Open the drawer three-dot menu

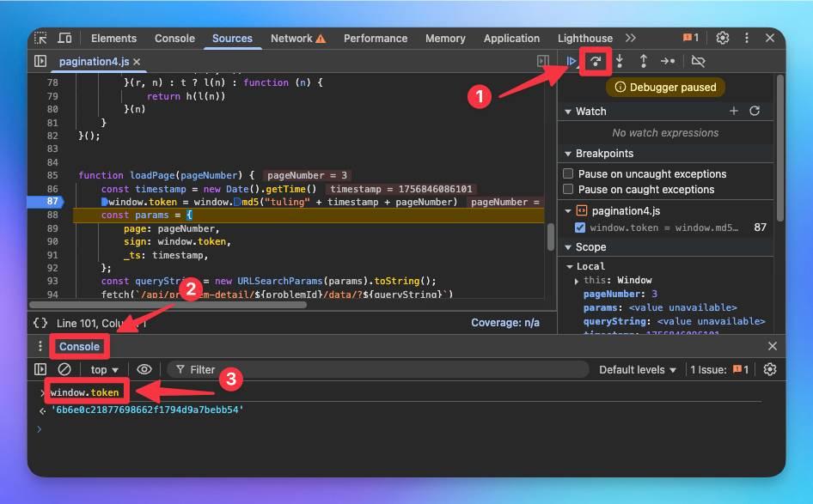click(40, 346)
